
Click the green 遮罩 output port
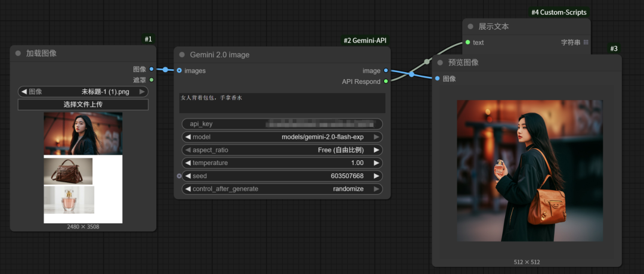[151, 80]
